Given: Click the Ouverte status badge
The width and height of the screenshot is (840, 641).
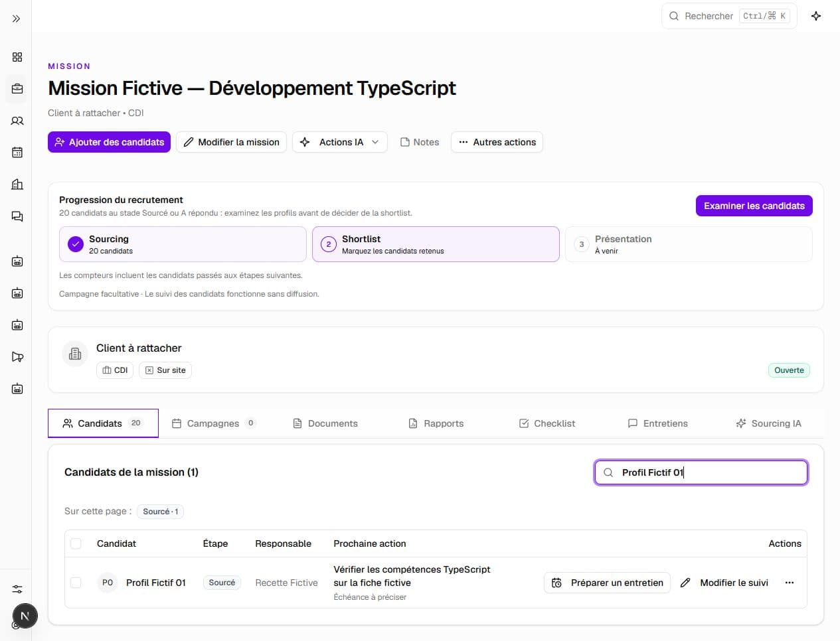Looking at the screenshot, I should pyautogui.click(x=789, y=370).
